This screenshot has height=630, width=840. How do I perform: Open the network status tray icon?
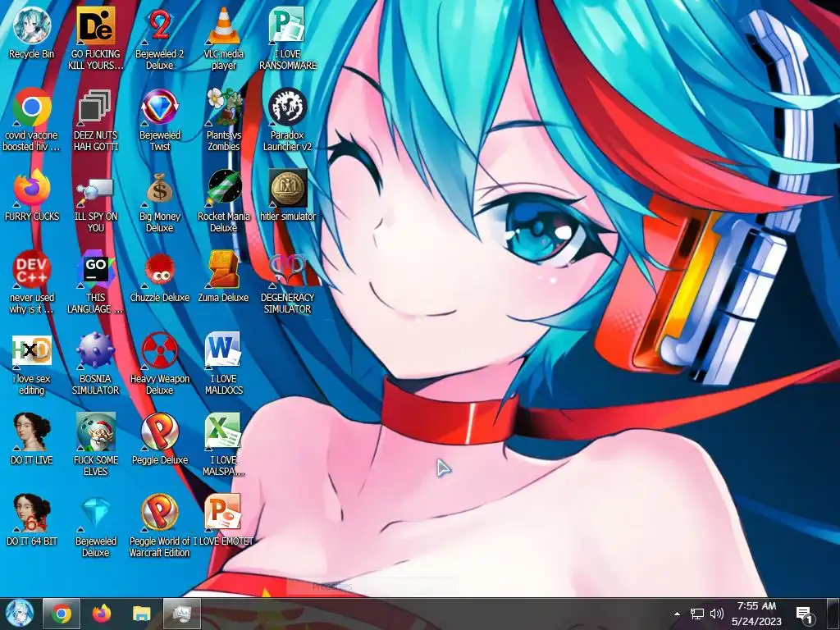(x=697, y=614)
